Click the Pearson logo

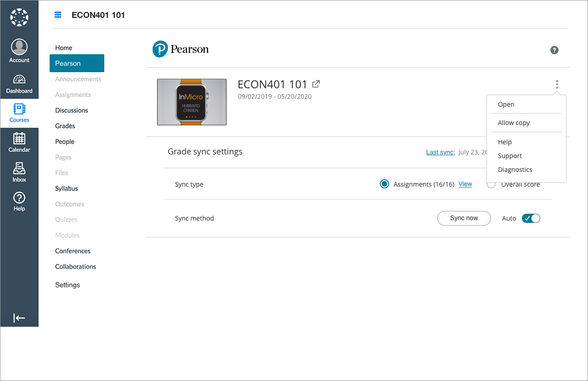pyautogui.click(x=181, y=49)
